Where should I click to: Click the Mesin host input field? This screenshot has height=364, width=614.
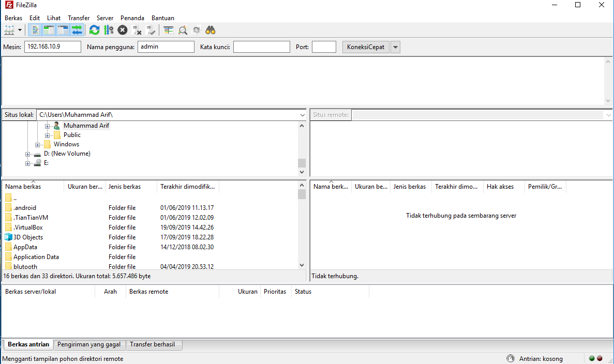[x=53, y=47]
